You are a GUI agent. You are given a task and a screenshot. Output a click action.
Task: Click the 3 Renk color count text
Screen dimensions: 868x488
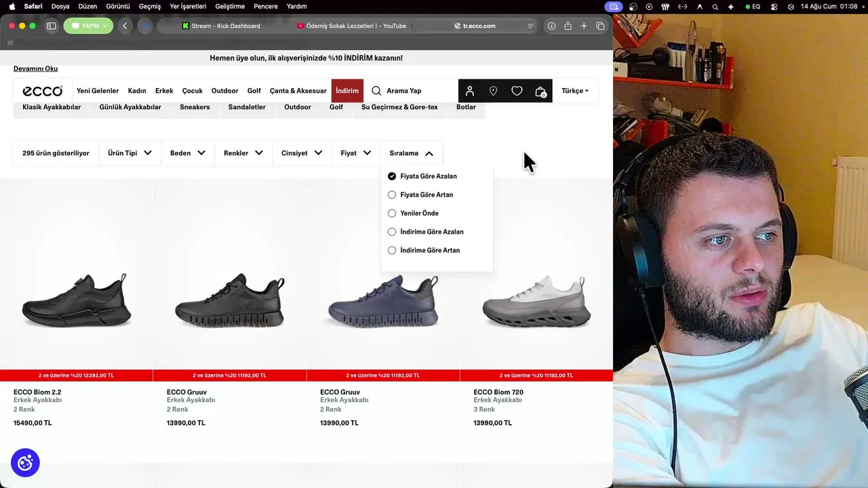tap(484, 409)
